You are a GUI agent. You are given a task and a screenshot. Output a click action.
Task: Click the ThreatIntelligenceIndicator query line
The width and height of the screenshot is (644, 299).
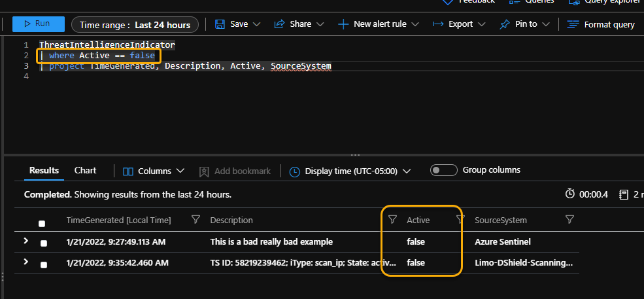[107, 45]
